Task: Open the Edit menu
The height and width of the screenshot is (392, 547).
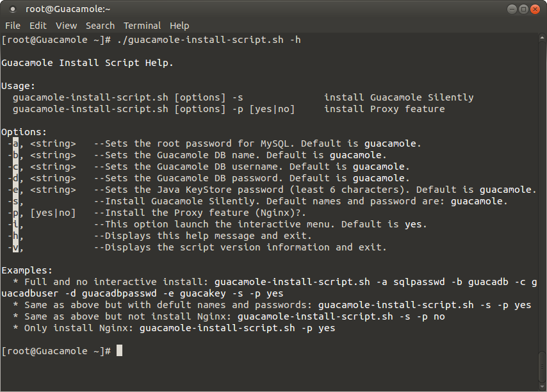Action: [x=38, y=26]
